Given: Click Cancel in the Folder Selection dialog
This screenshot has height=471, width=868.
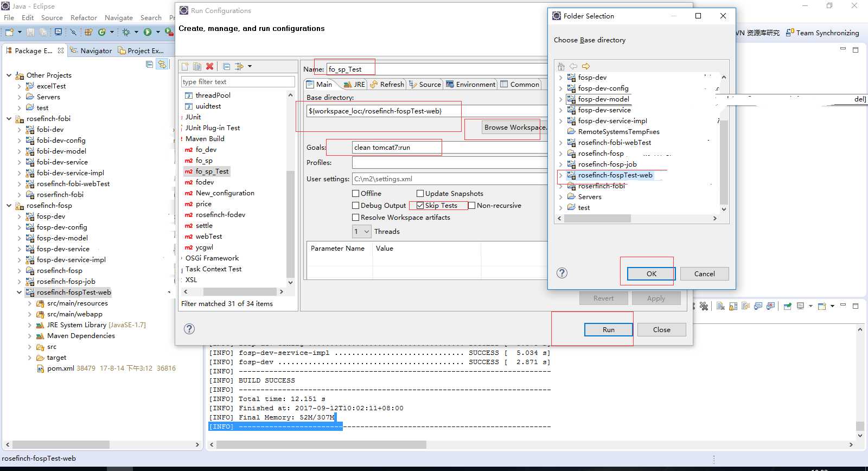Looking at the screenshot, I should coord(704,274).
